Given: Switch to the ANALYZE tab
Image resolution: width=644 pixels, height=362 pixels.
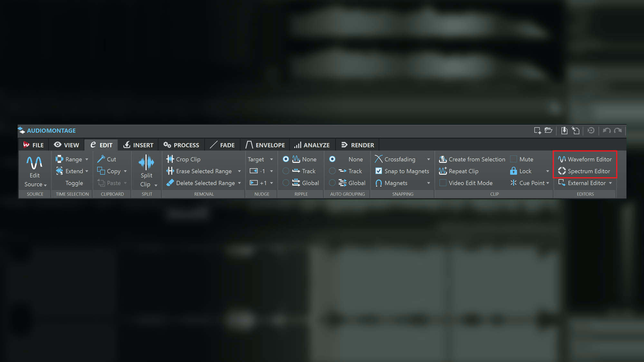Looking at the screenshot, I should (312, 145).
